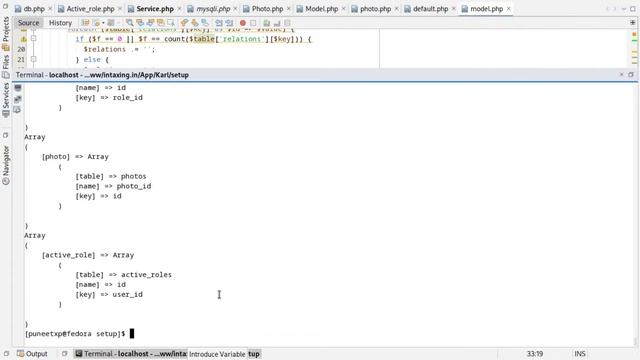
Task: Switch to Source view
Action: point(28,23)
